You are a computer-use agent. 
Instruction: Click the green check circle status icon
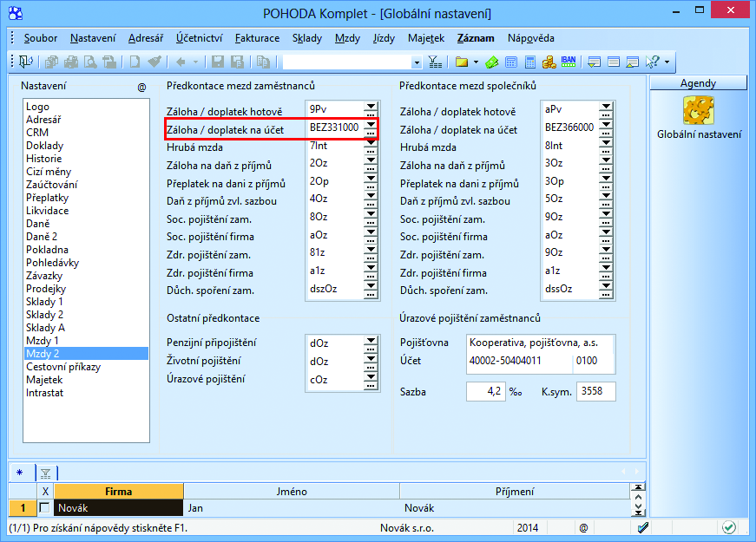(x=729, y=527)
